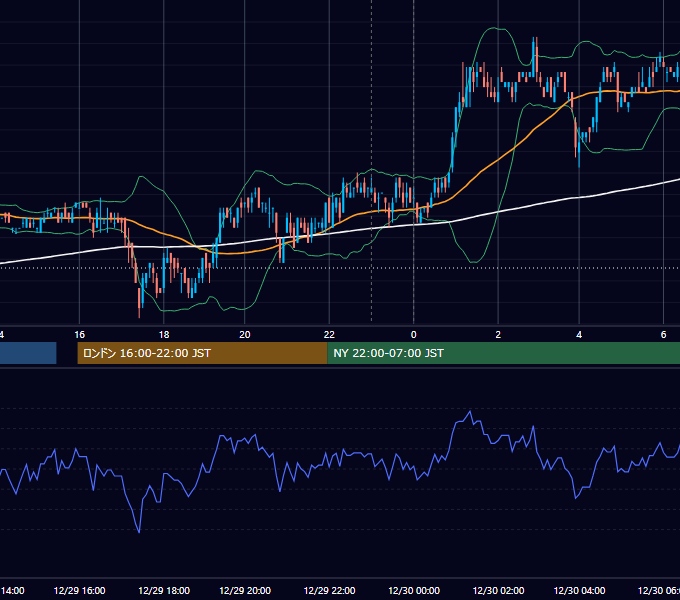Image resolution: width=680 pixels, height=600 pixels.
Task: Click the "12/29 18:00" date label on the bottom axis
Action: (x=164, y=590)
